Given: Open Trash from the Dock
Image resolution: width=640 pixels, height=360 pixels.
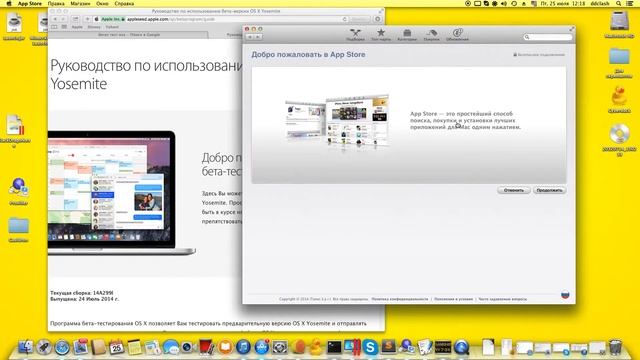Looking at the screenshot, I should coord(615,347).
